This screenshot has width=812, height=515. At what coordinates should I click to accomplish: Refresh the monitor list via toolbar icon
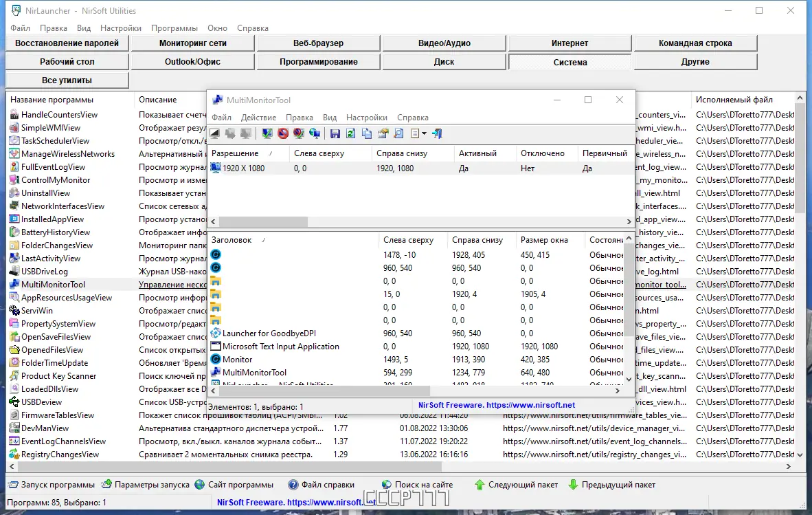[351, 133]
